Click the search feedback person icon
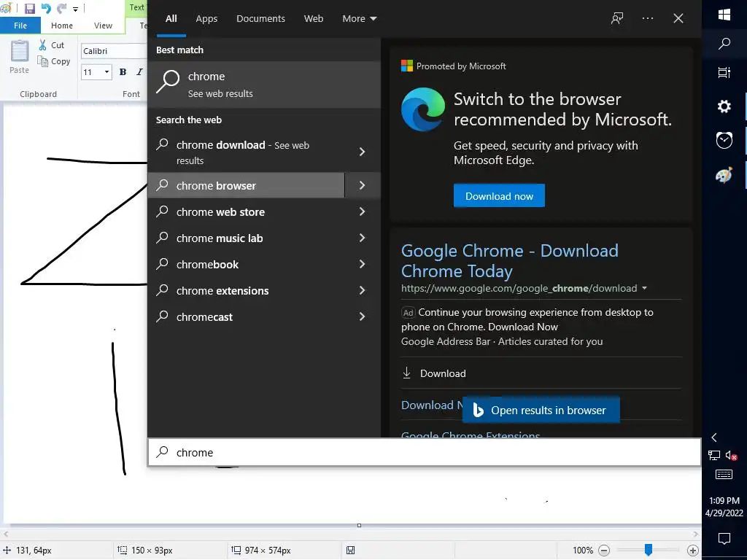 617,18
